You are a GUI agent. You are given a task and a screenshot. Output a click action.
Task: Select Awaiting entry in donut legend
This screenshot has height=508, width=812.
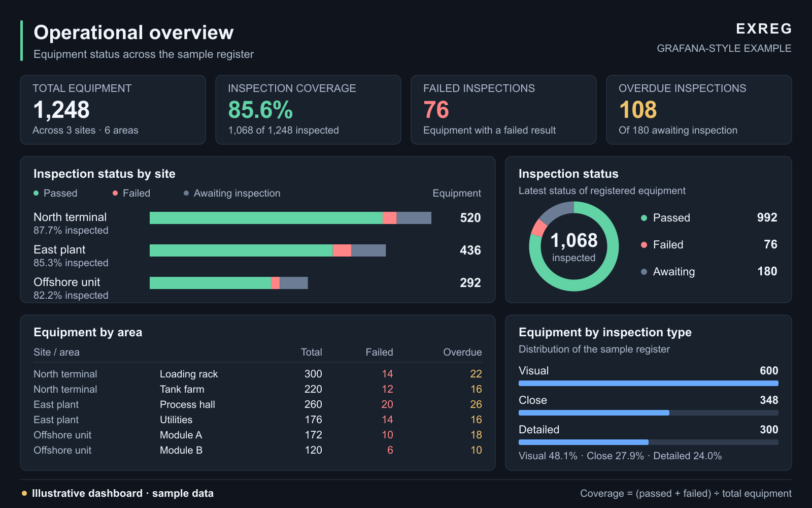(709, 271)
